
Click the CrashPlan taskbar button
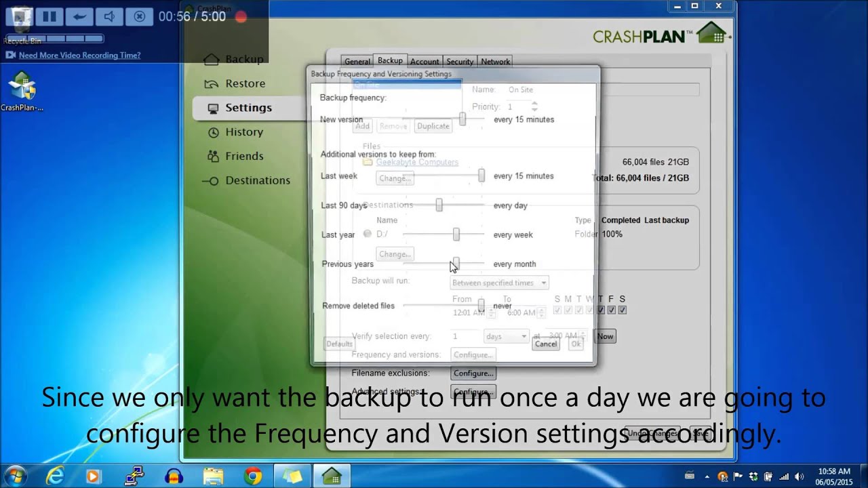(332, 476)
